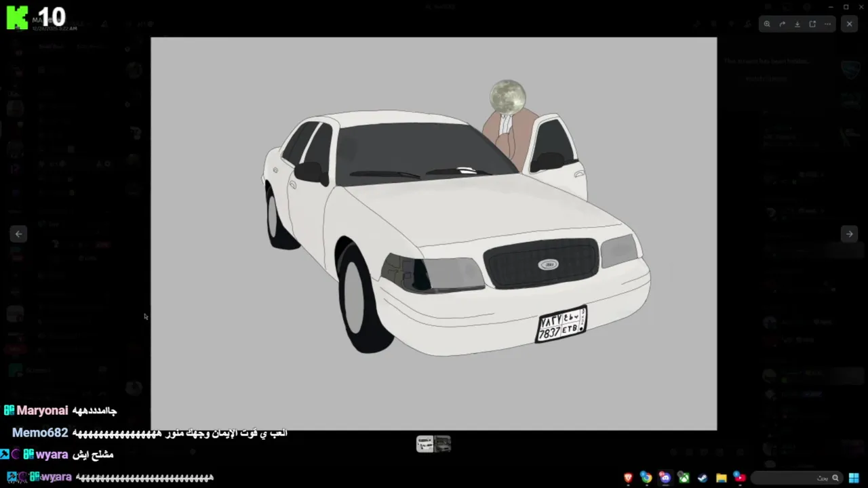Open Google Chrome from the taskbar

pos(646,478)
